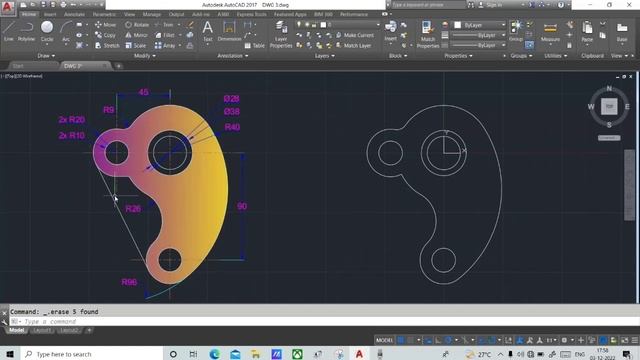
Task: Toggle snap mode in status bar
Action: pyautogui.click(x=411, y=340)
